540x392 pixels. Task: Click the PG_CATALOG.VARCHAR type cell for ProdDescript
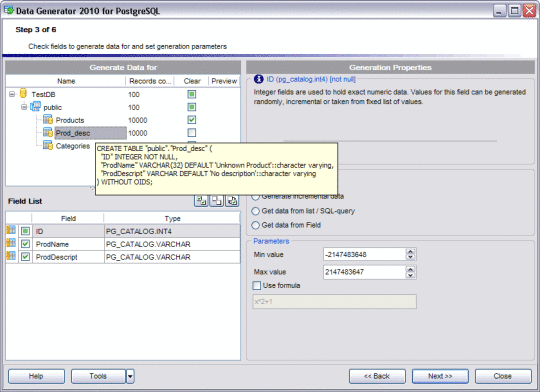point(172,257)
